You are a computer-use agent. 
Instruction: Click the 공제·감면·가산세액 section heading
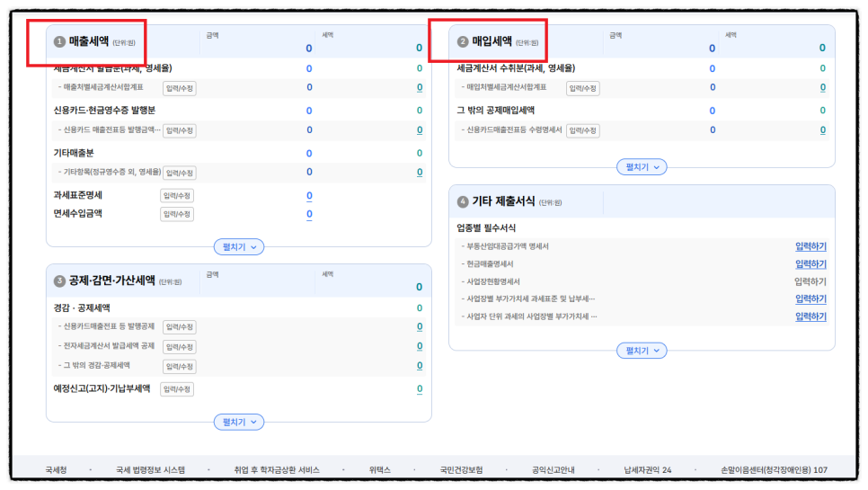click(x=111, y=281)
